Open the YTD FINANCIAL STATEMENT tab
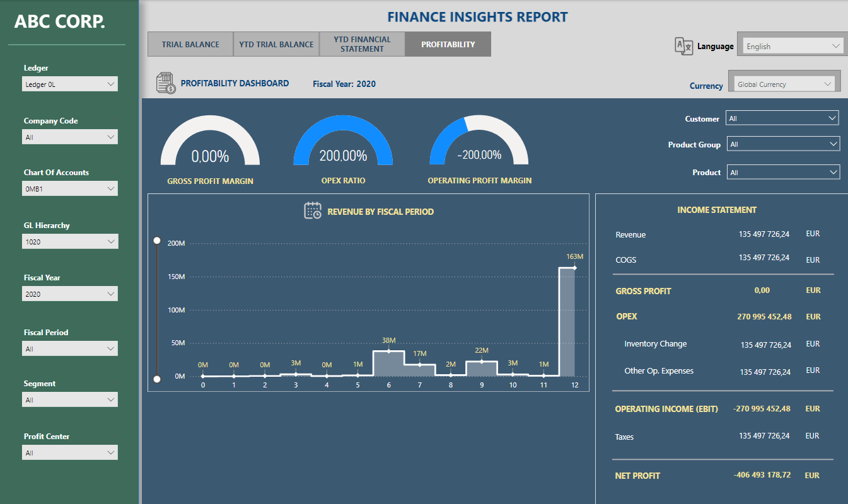The width and height of the screenshot is (848, 504). 362,44
